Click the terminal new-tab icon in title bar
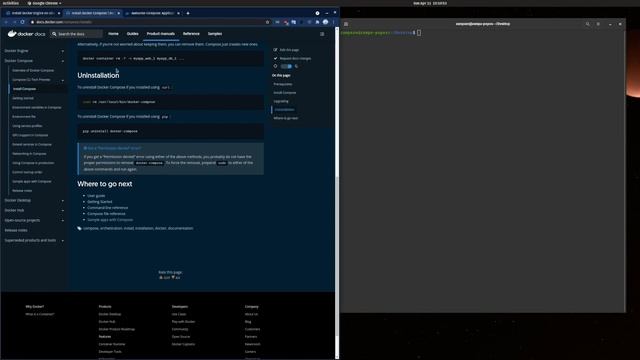The image size is (640, 360). coord(346,24)
